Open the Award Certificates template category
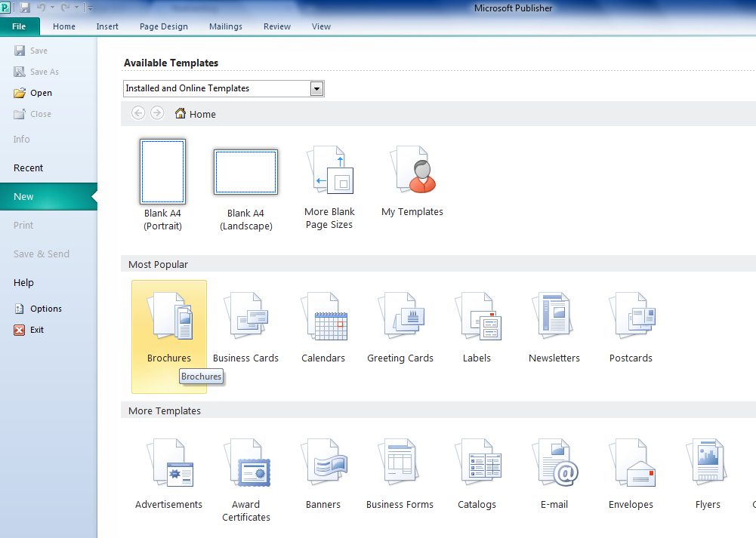 246,480
